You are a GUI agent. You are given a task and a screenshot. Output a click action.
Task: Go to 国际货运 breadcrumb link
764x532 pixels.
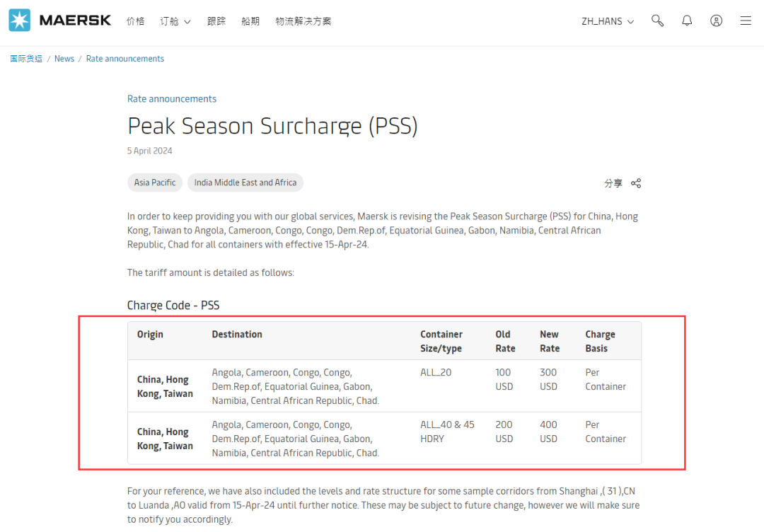(26, 59)
